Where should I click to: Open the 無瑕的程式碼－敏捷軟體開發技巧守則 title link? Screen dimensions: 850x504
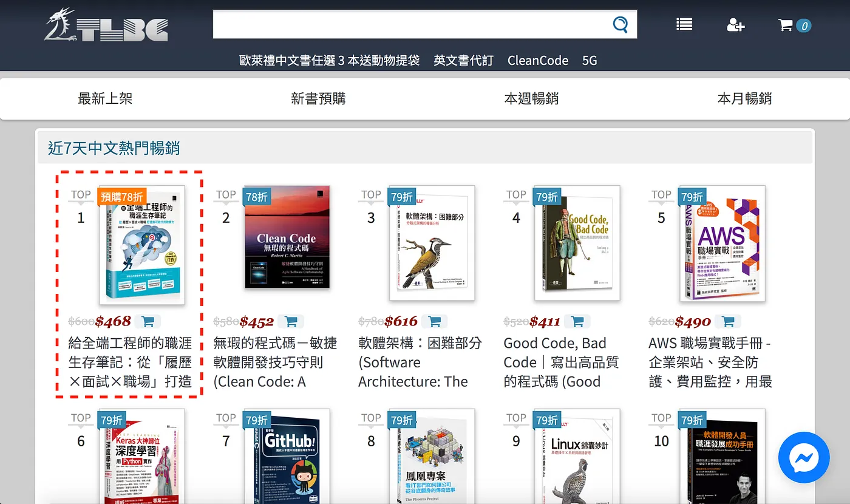(275, 363)
